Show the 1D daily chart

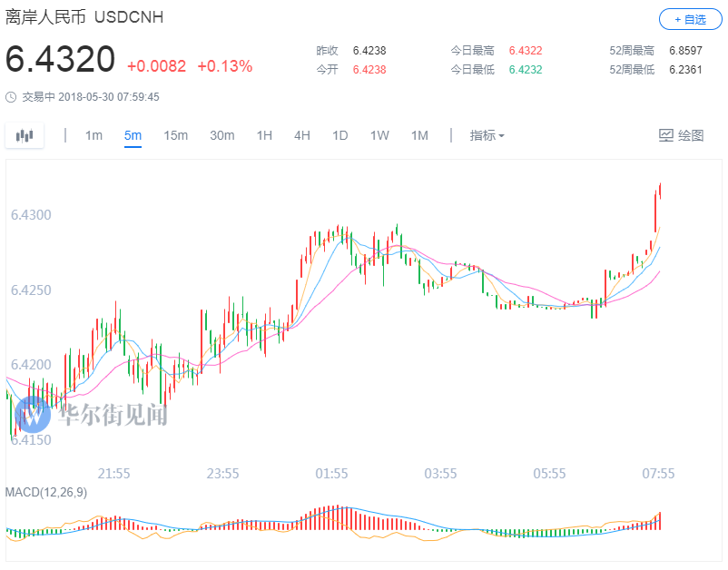(x=339, y=135)
